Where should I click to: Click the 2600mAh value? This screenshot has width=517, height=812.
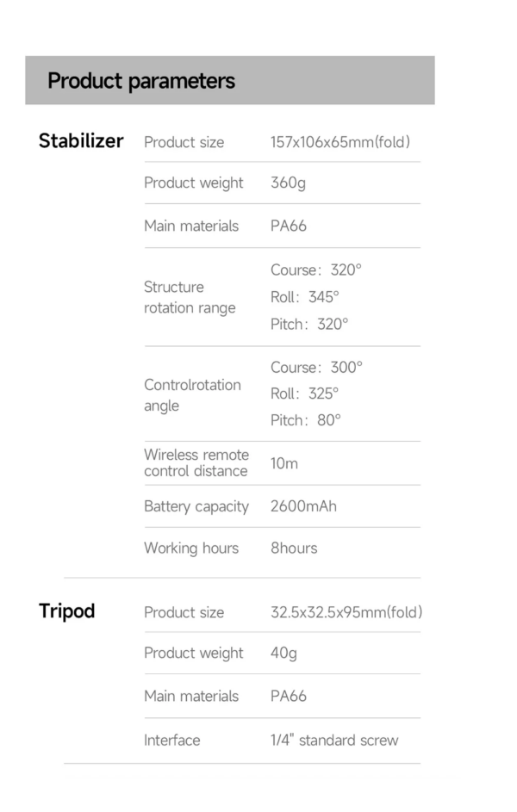tap(303, 506)
